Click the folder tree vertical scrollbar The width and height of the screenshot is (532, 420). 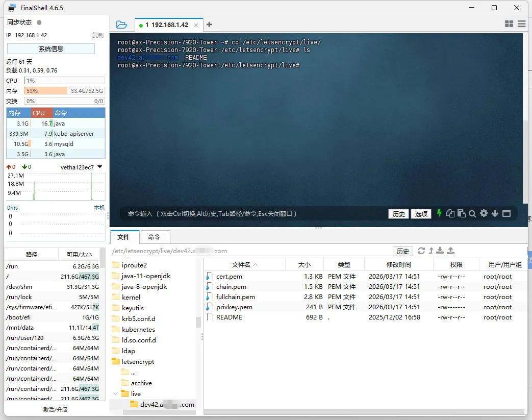198,322
